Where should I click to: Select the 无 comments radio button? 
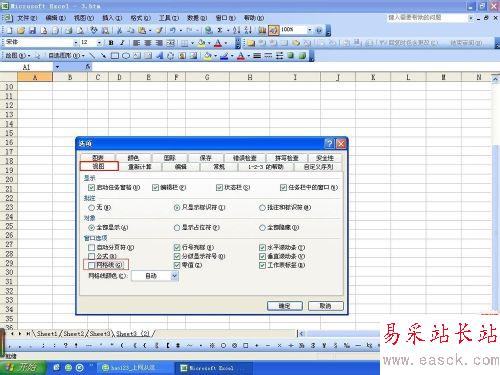(x=91, y=207)
